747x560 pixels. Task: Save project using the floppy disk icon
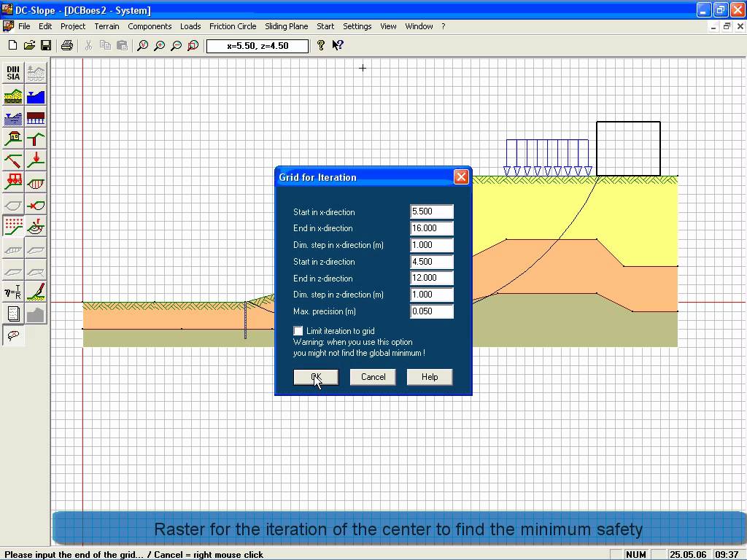45,45
